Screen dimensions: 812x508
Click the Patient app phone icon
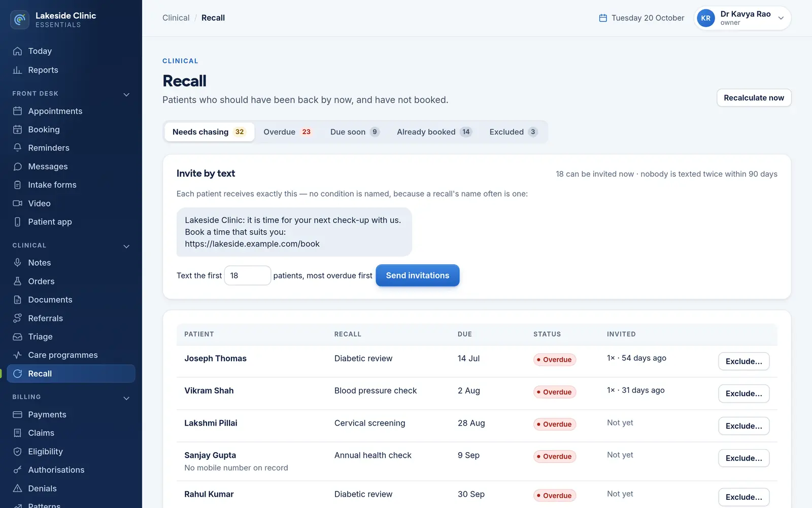[17, 222]
